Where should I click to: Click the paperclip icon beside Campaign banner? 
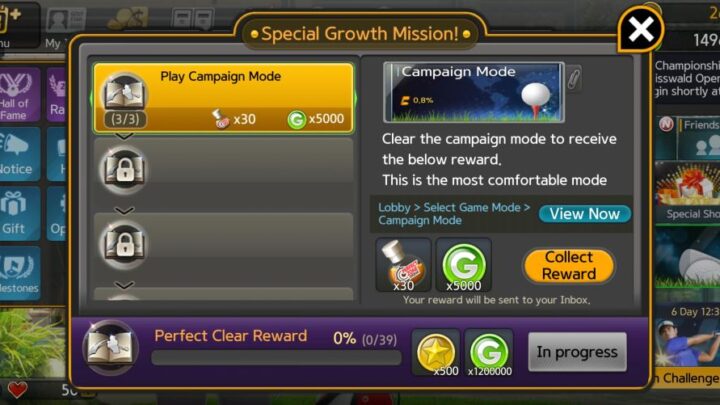[x=573, y=79]
